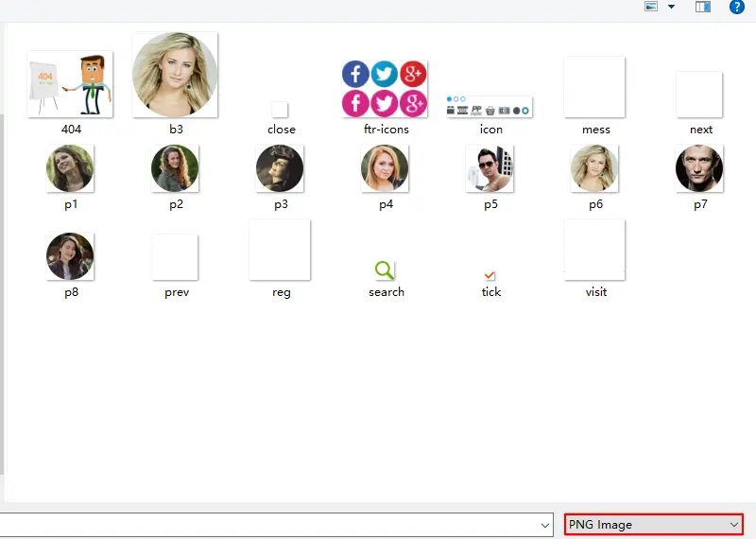Click the 'mess' file name label
Screen dimensions: 756x539
[596, 130]
